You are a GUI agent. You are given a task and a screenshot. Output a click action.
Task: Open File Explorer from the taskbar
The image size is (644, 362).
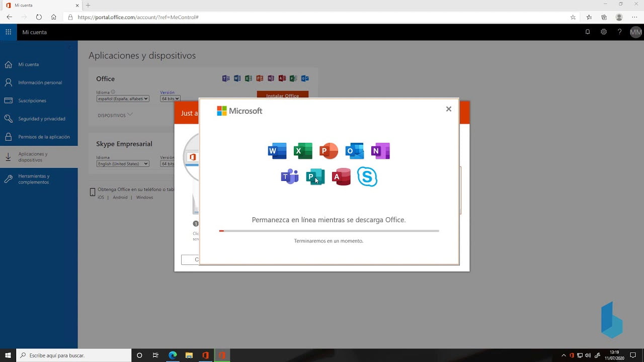tap(189, 355)
